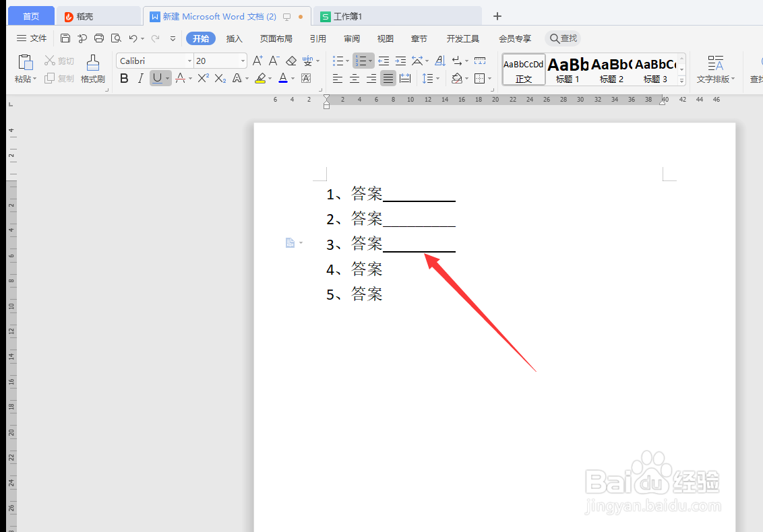
Task: Switch to the 页面布局 ribbon tab
Action: tap(276, 38)
